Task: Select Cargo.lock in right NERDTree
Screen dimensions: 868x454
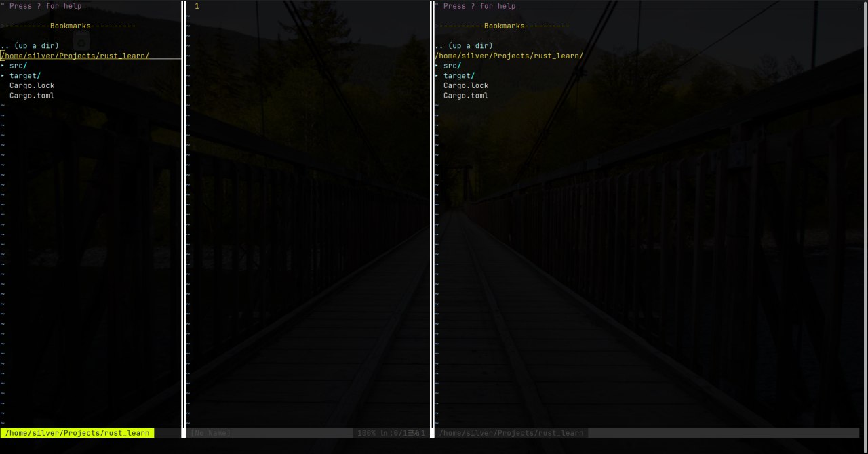Action: click(x=466, y=85)
